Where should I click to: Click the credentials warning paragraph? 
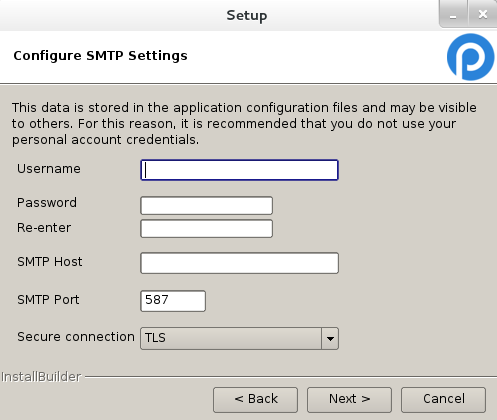(244, 124)
